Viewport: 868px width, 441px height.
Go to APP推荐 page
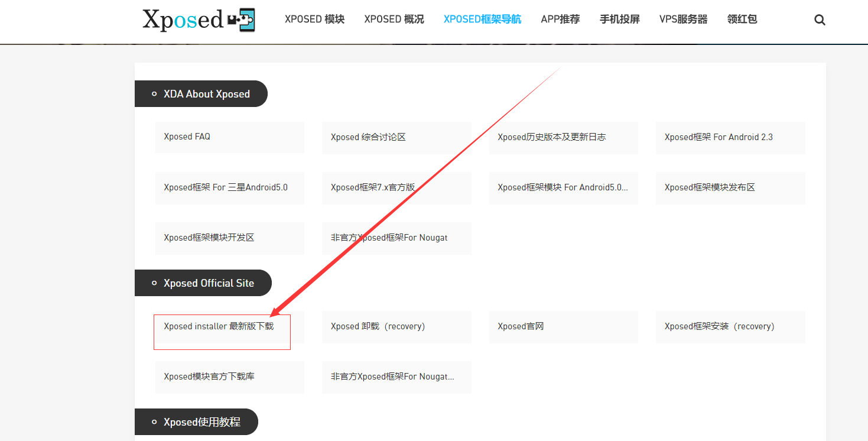coord(560,20)
